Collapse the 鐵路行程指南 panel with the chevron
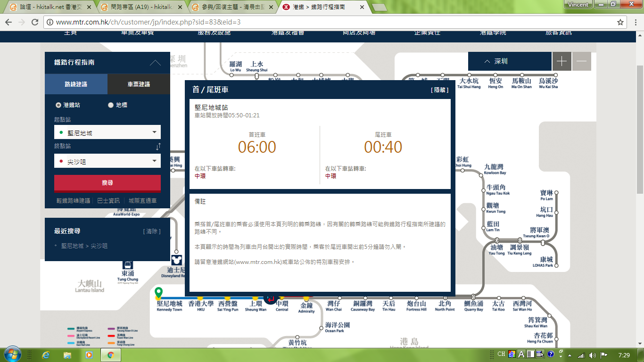Image resolution: width=644 pixels, height=362 pixels. 155,62
